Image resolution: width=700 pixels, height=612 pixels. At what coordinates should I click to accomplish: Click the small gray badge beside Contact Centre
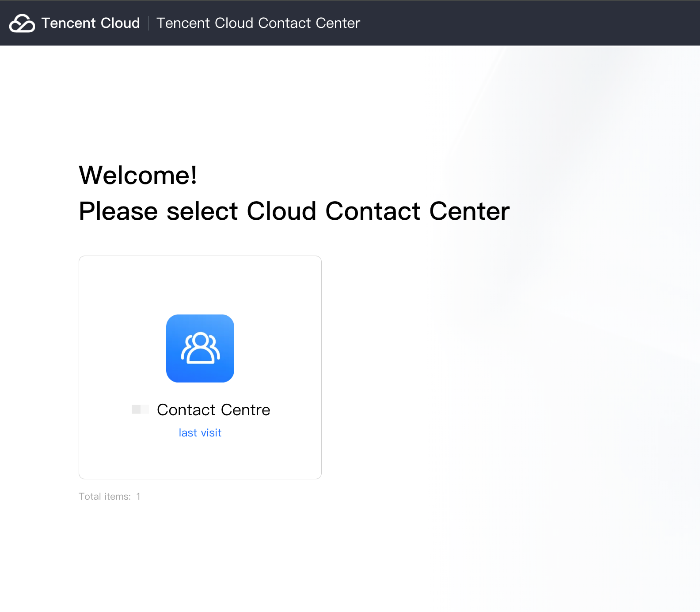point(140,409)
